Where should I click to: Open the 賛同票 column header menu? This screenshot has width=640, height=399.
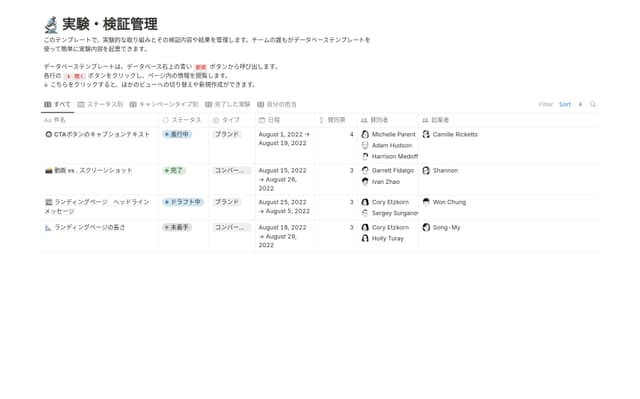point(336,120)
